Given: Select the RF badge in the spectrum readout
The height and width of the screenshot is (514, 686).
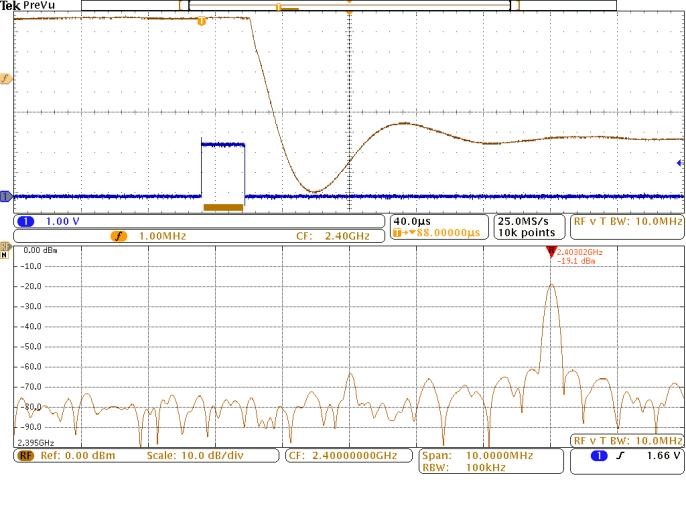Looking at the screenshot, I should coord(25,456).
